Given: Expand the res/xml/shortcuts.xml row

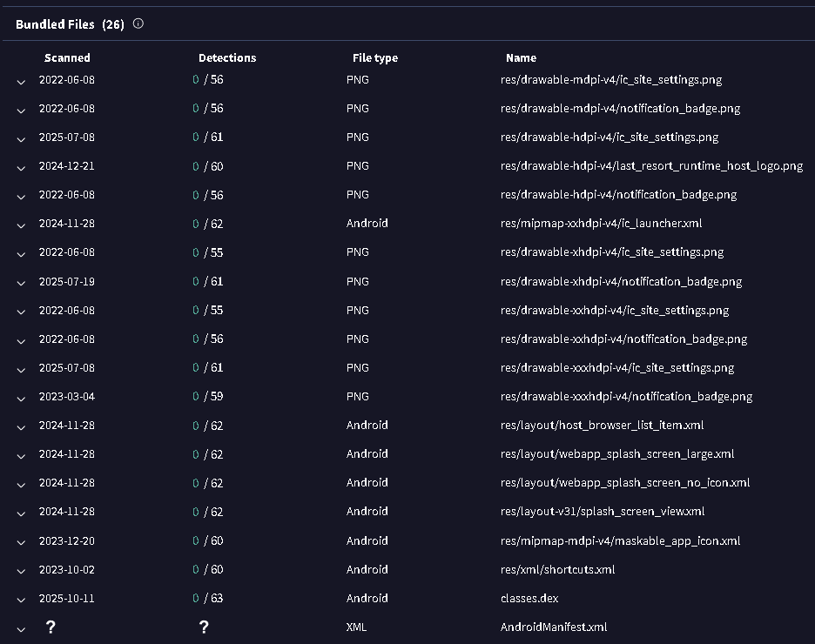Looking at the screenshot, I should pyautogui.click(x=21, y=570).
